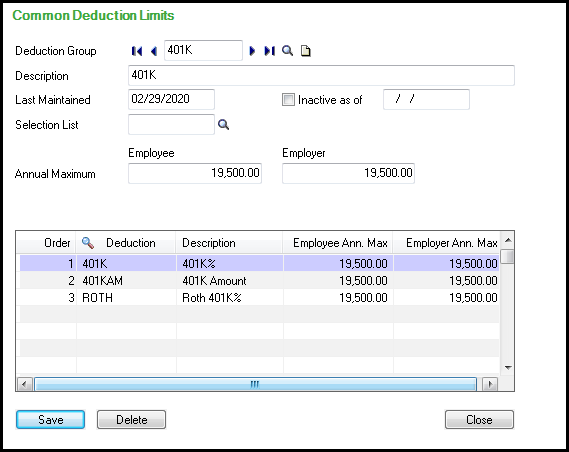Screen dimensions: 569x452
Task: Jump to last Deduction Group record
Action: (269, 51)
